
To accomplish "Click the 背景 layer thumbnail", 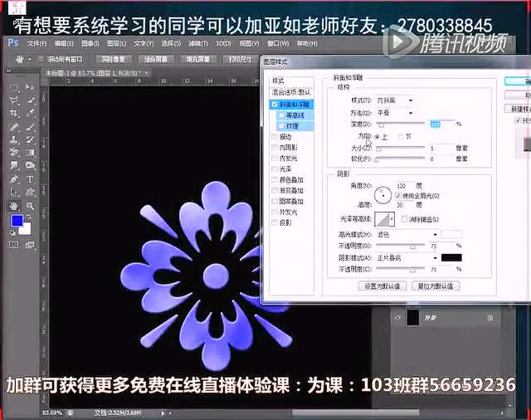I will [413, 317].
